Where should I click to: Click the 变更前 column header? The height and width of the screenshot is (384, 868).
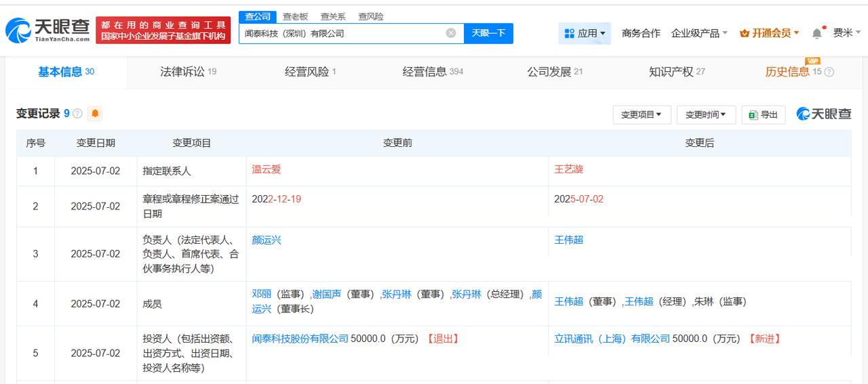397,143
